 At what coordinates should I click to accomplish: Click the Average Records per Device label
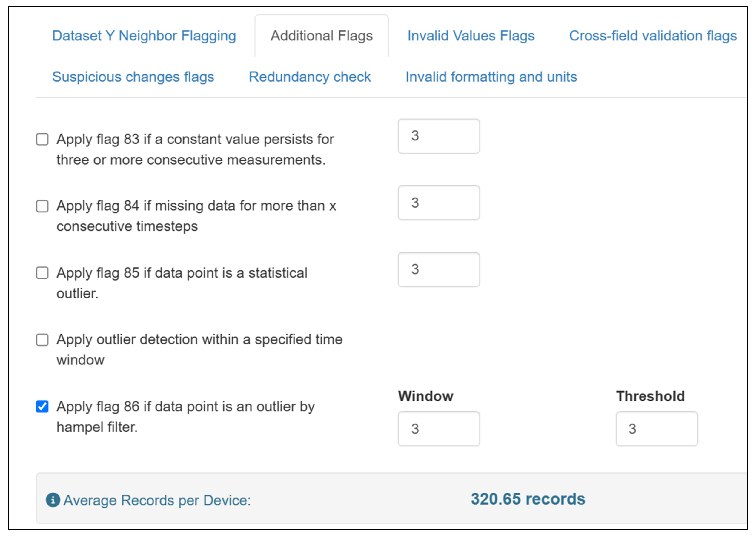[x=157, y=500]
